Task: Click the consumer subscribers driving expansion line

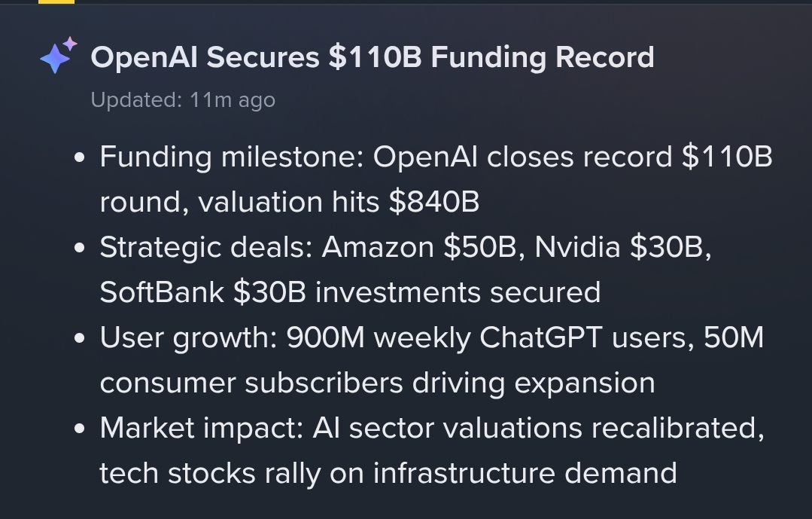Action: (378, 383)
